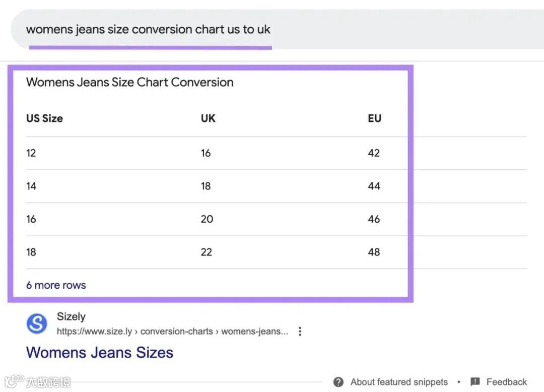Click the "Feedback" text link

coord(507,382)
